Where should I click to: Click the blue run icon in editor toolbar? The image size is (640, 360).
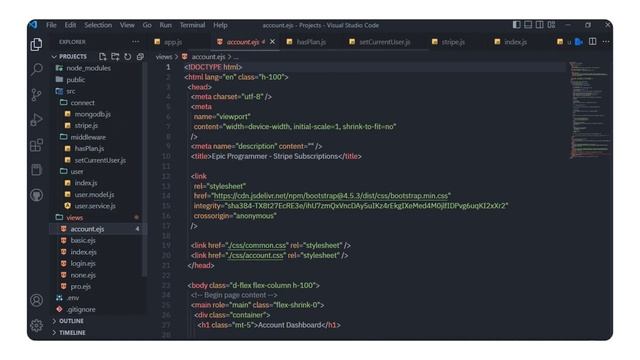point(579,42)
